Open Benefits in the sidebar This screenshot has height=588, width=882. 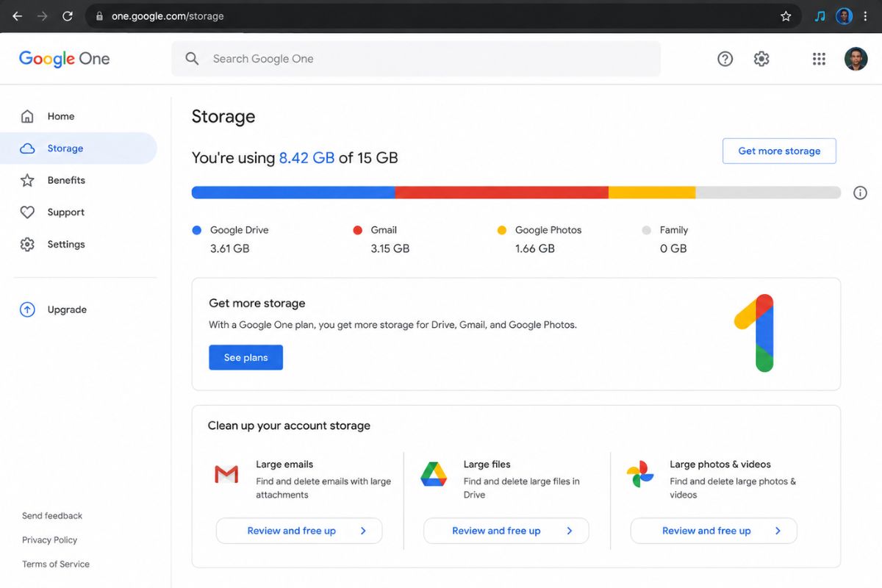click(x=79, y=180)
